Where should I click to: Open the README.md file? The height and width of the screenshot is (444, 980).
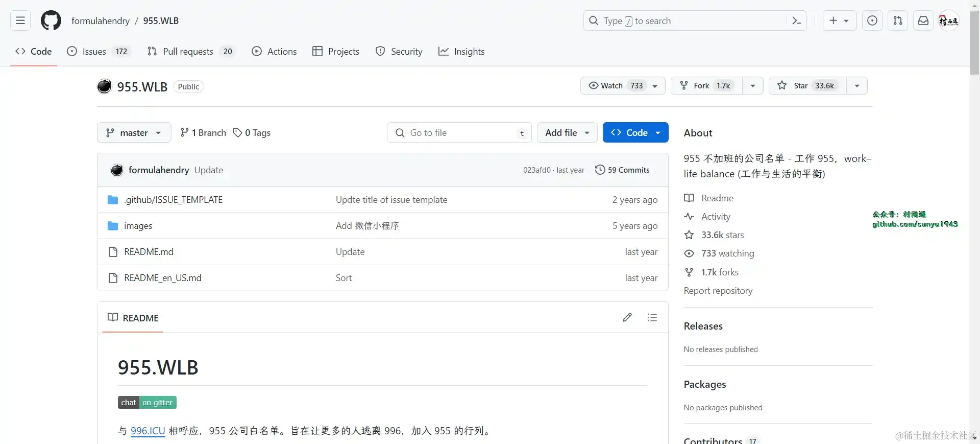(149, 252)
